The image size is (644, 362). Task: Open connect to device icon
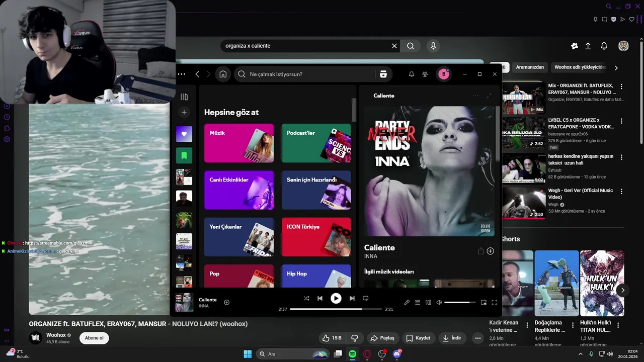pos(429,302)
